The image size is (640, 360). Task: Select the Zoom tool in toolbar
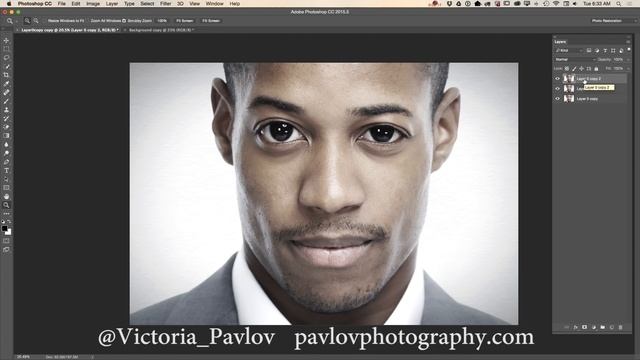click(x=6, y=205)
